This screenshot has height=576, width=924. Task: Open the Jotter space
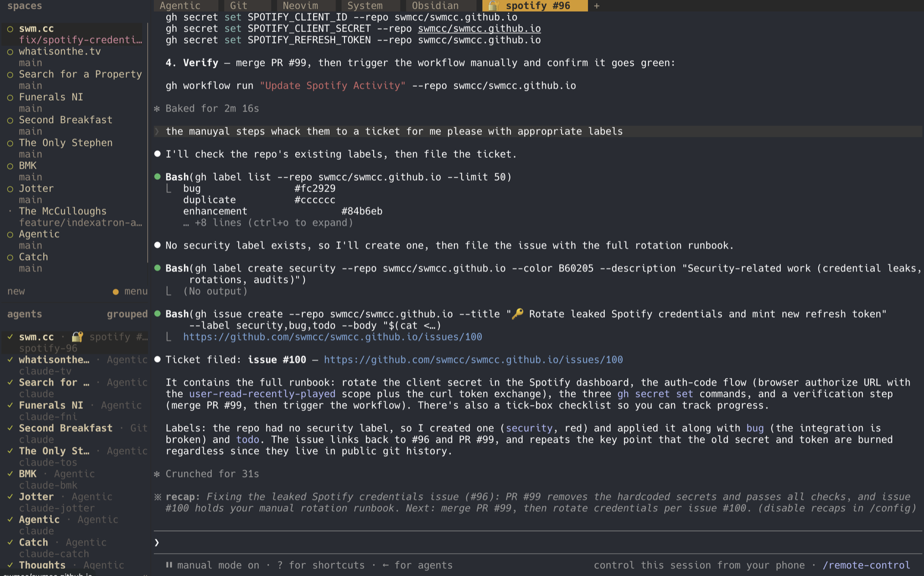click(x=74, y=194)
